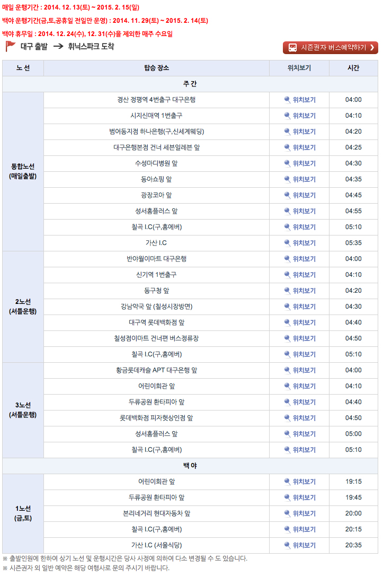Click magnifier icon for 대구역 롯데백화점 앞
392x576 pixels.
coord(288,322)
